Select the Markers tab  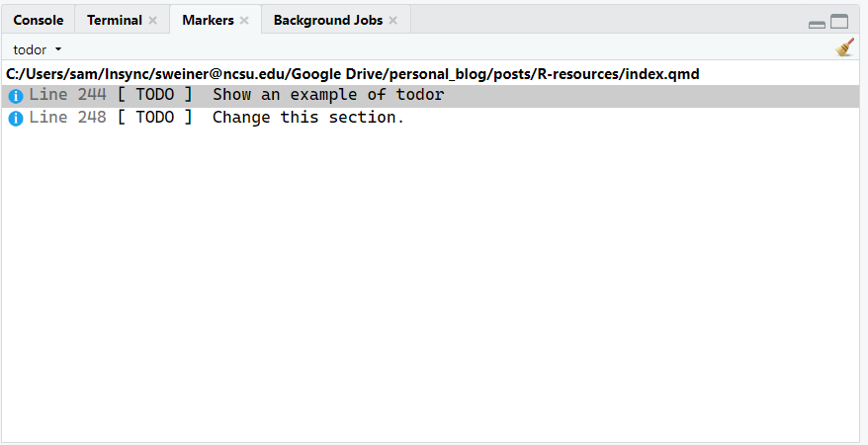coord(208,20)
